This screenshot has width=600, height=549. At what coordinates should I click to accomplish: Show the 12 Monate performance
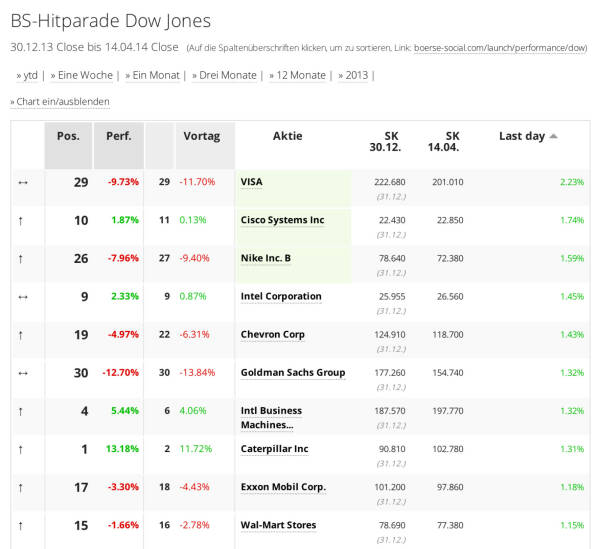pyautogui.click(x=301, y=75)
